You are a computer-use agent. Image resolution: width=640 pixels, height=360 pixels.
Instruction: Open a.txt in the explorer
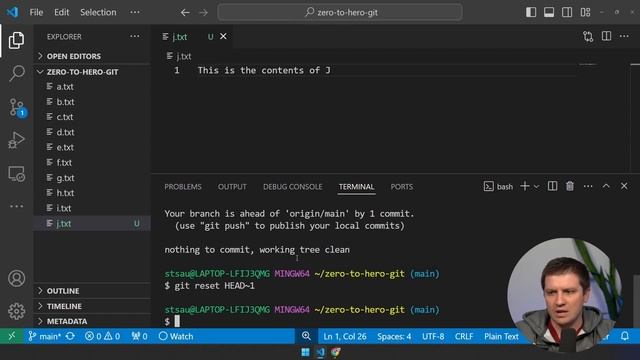coord(92,87)
